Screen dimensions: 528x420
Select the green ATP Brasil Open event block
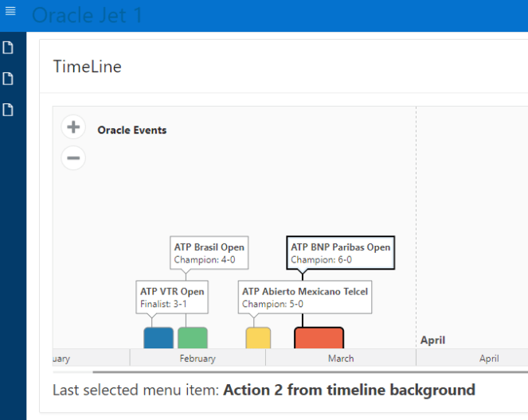pyautogui.click(x=193, y=338)
